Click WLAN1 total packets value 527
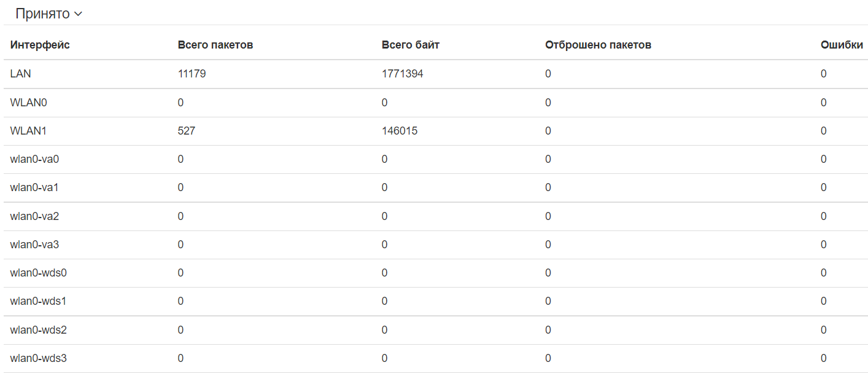This screenshot has height=373, width=868. 187,131
